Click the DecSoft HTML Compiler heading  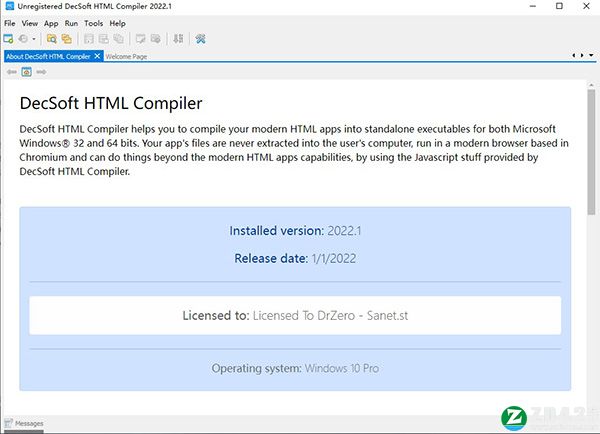[x=111, y=103]
